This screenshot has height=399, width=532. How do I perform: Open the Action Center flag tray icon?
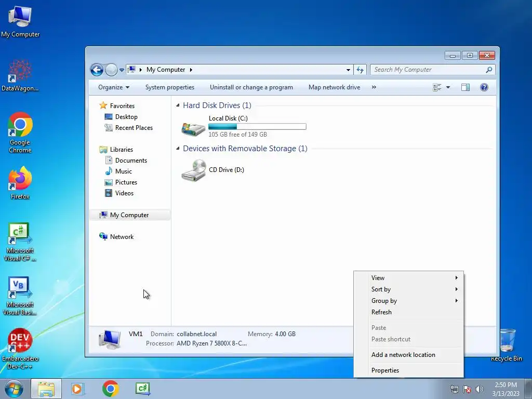pos(467,389)
